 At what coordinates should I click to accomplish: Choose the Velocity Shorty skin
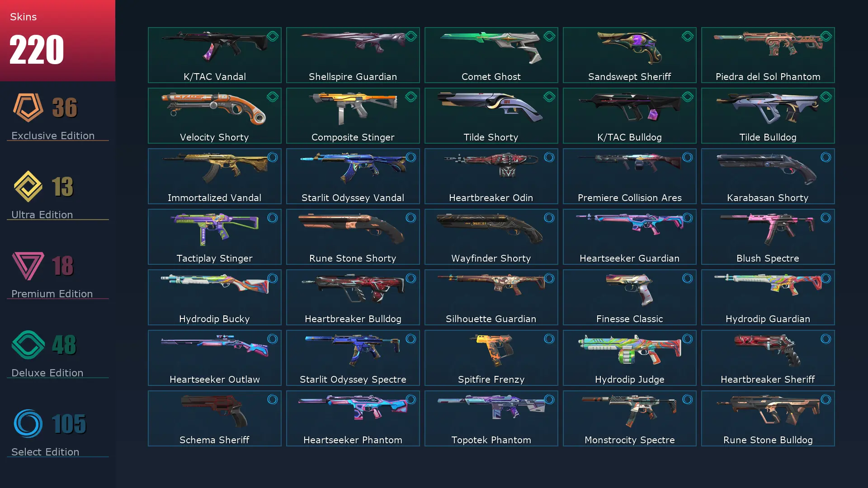click(x=215, y=116)
